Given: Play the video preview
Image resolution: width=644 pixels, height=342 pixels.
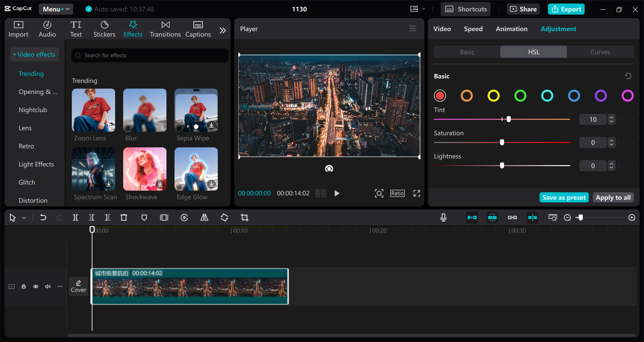Looking at the screenshot, I should point(337,193).
